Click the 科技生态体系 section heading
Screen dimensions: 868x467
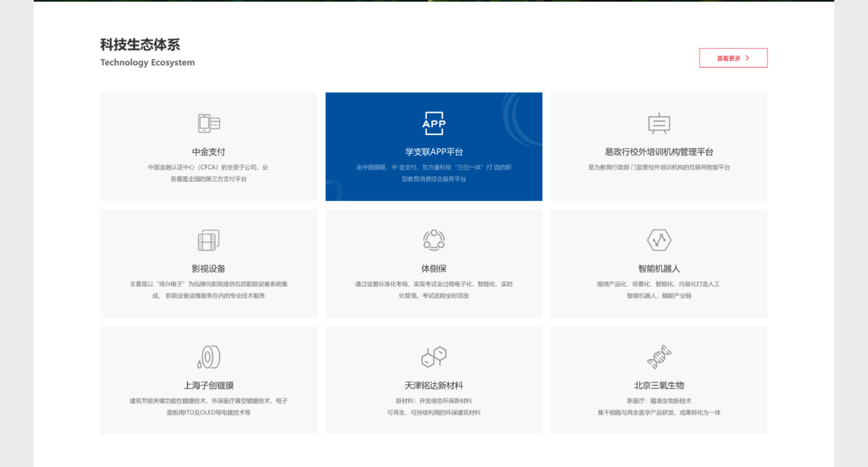[x=140, y=45]
